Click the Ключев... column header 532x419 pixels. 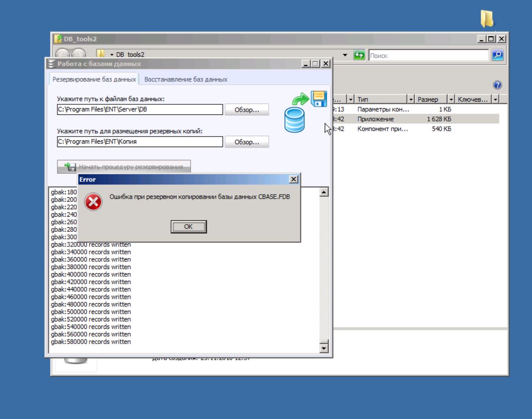pyautogui.click(x=473, y=99)
